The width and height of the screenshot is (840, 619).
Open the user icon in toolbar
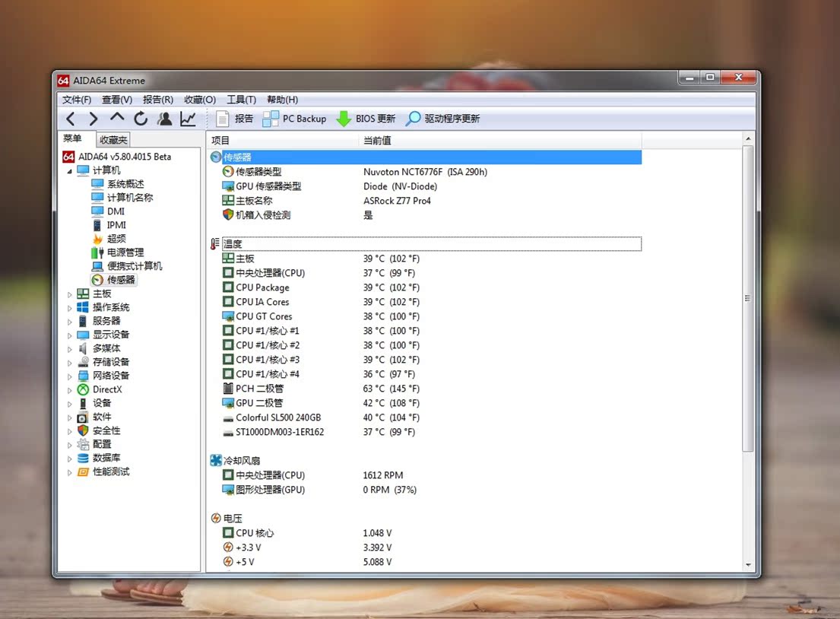point(165,119)
